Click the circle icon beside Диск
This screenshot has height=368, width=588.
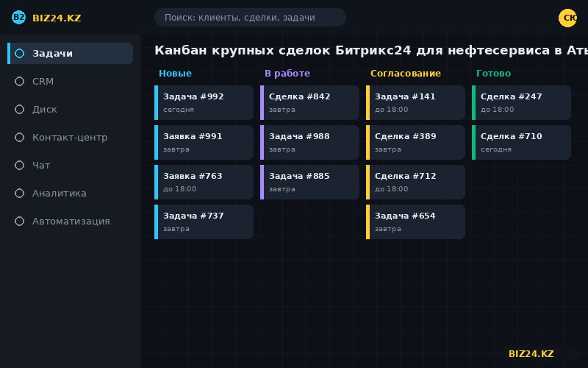pyautogui.click(x=20, y=109)
